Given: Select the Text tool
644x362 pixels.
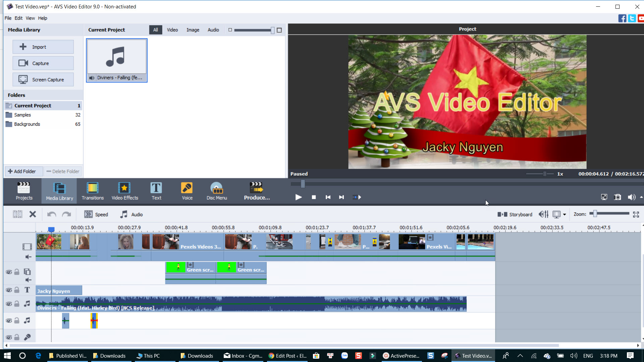Looking at the screenshot, I should [156, 191].
